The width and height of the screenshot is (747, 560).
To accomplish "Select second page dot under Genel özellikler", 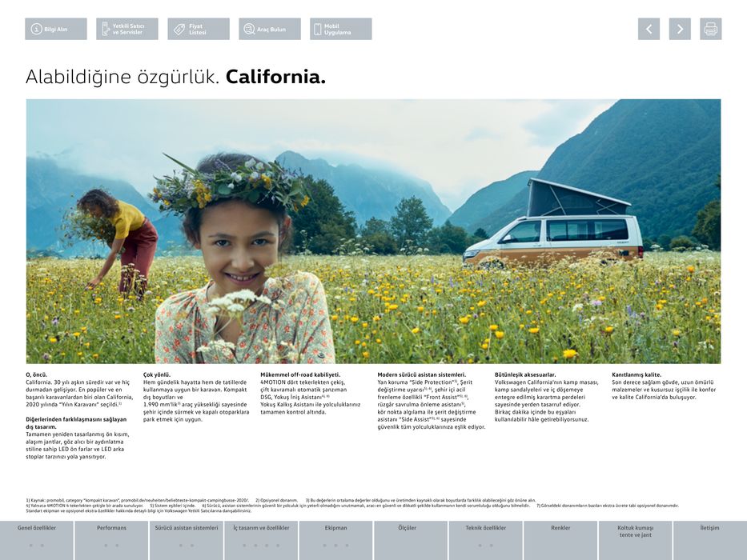I will (x=42, y=546).
